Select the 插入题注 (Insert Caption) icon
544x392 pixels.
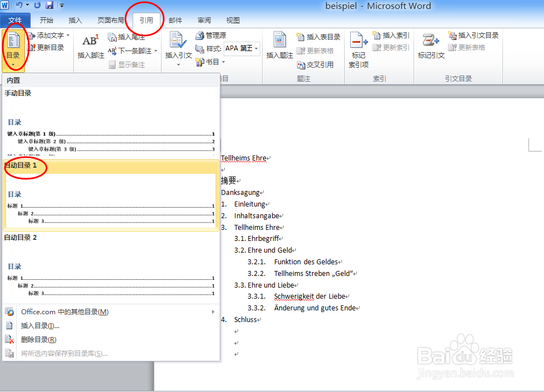[x=280, y=43]
